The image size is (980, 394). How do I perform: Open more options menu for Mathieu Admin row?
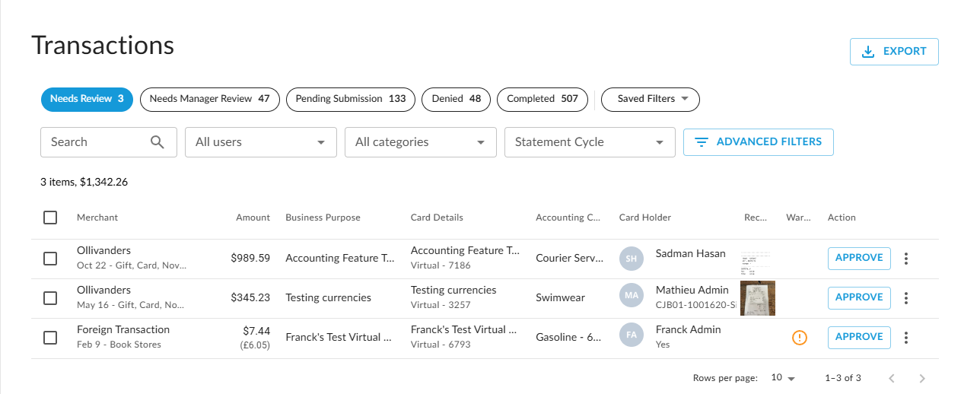coord(905,298)
